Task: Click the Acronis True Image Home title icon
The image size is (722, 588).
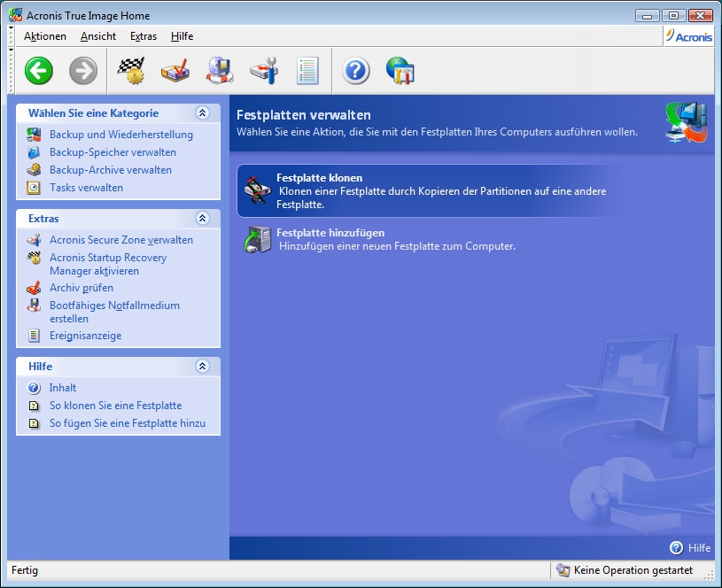Action: point(16,15)
